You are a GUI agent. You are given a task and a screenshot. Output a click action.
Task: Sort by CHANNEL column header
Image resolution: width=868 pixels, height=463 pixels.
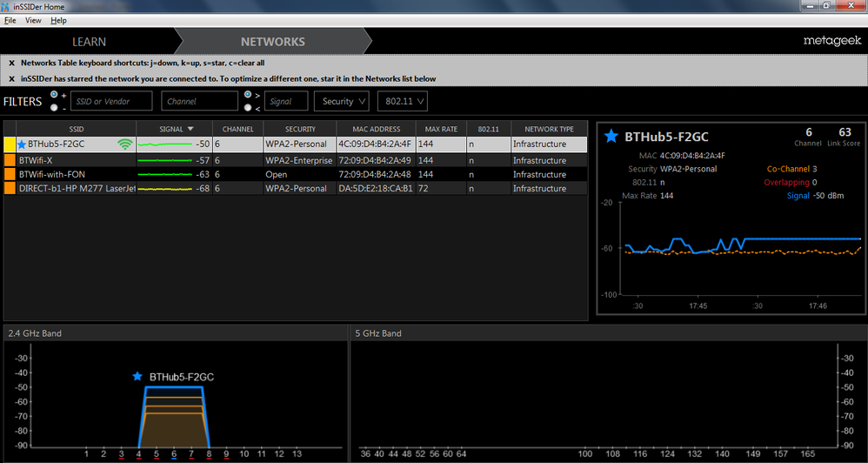click(238, 129)
